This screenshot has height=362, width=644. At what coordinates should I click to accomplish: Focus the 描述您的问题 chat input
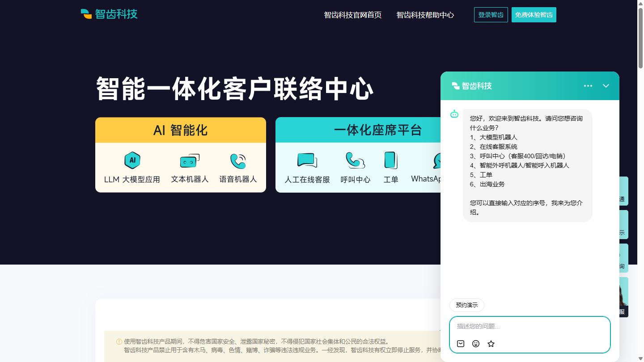click(x=530, y=326)
